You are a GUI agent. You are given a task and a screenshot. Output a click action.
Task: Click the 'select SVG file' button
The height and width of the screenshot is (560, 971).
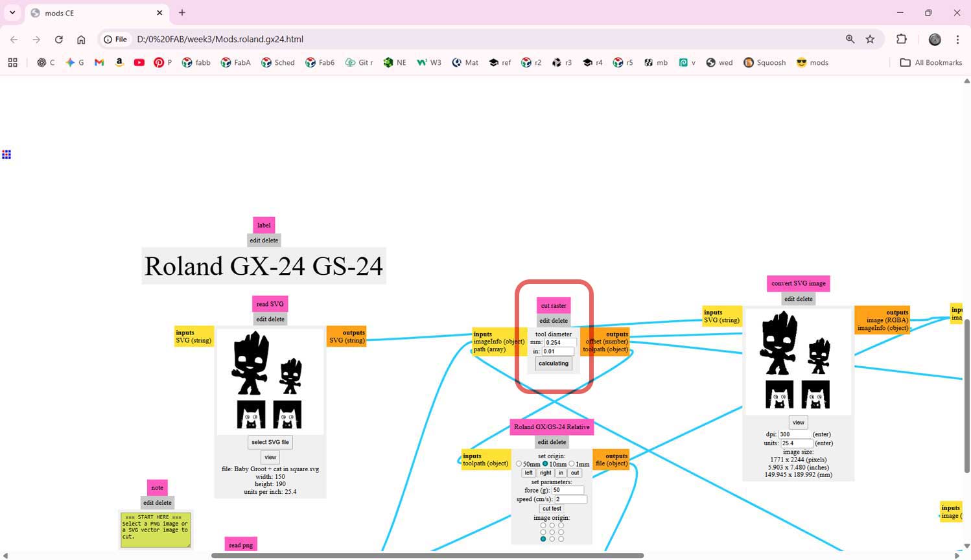[x=270, y=442]
